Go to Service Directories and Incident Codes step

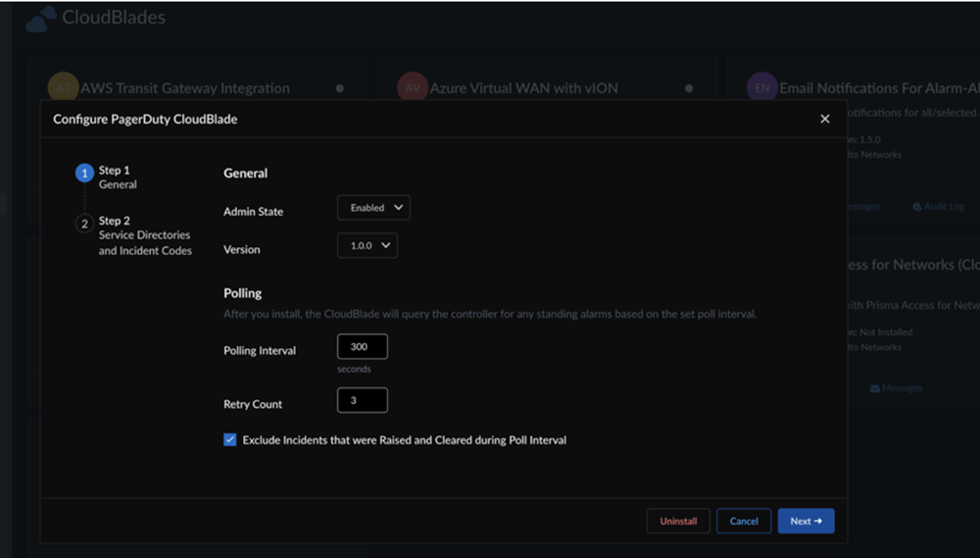[x=145, y=236]
